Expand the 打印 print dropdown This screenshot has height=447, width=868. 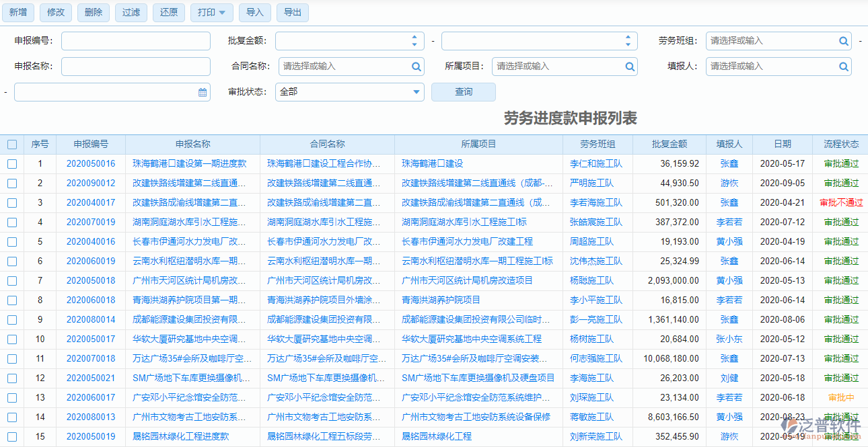pos(223,12)
